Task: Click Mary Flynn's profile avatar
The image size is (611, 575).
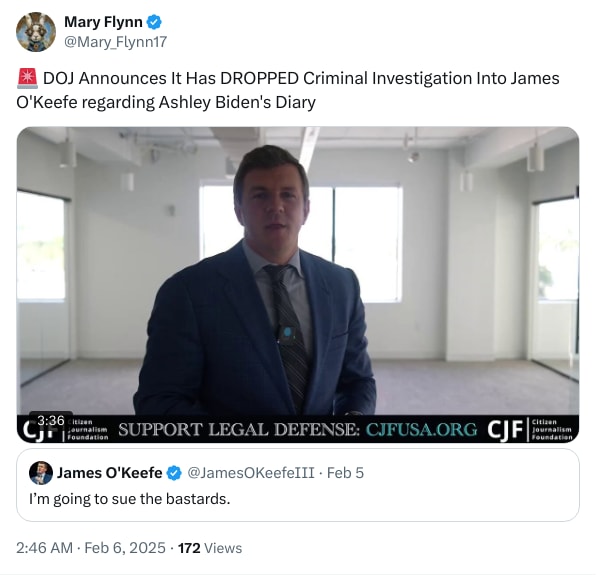Action: (36, 32)
